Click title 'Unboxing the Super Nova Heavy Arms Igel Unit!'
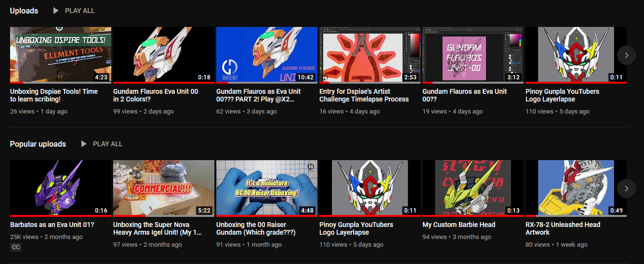Screen dimensions: 644x264 (x=158, y=228)
